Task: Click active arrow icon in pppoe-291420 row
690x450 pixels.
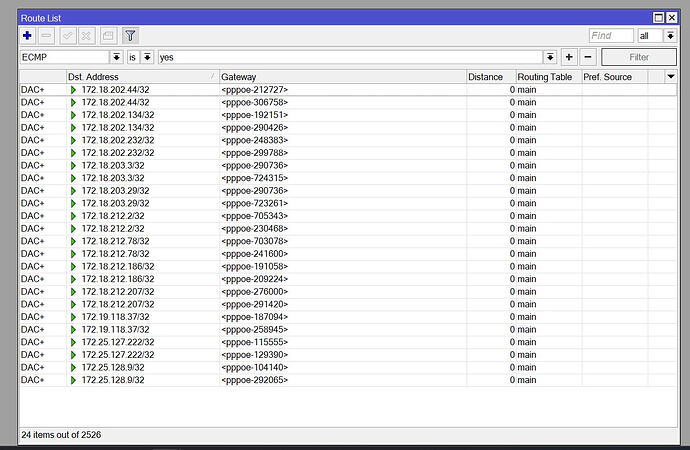Action: click(73, 304)
